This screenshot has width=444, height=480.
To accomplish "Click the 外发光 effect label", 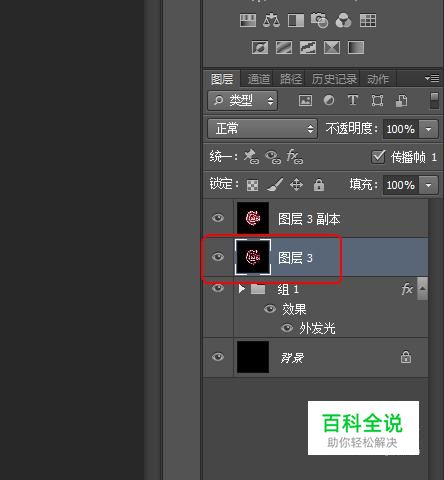I will (317, 329).
